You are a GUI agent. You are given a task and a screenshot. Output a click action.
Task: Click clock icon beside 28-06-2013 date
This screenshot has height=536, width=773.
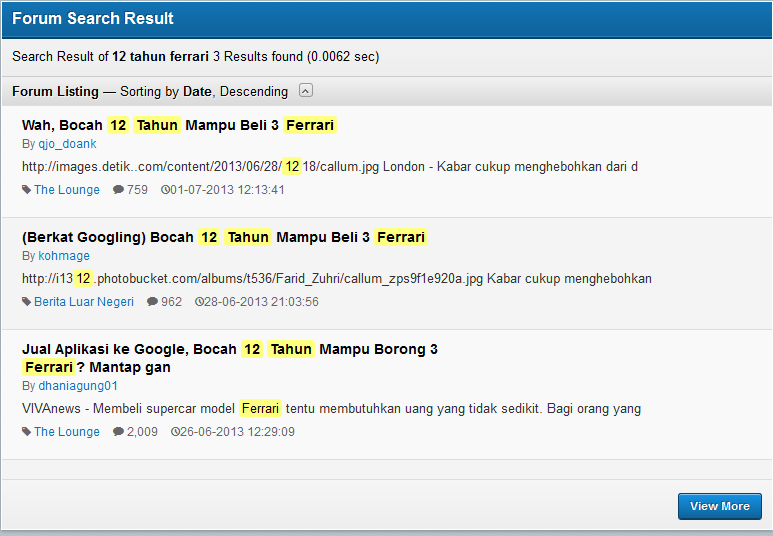pyautogui.click(x=199, y=302)
